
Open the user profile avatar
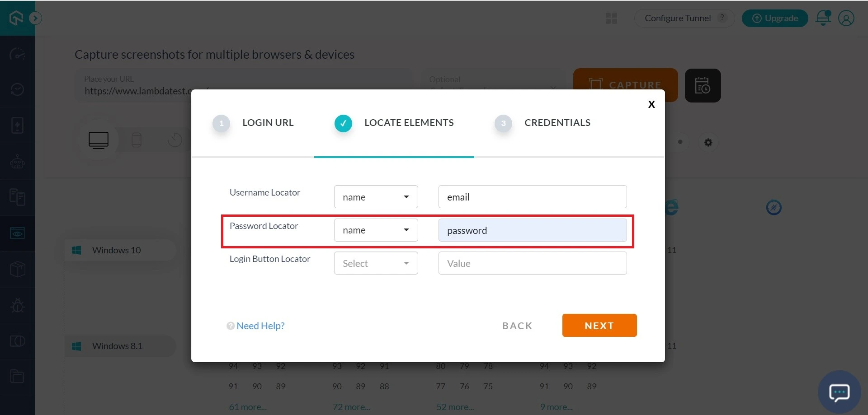(x=846, y=18)
